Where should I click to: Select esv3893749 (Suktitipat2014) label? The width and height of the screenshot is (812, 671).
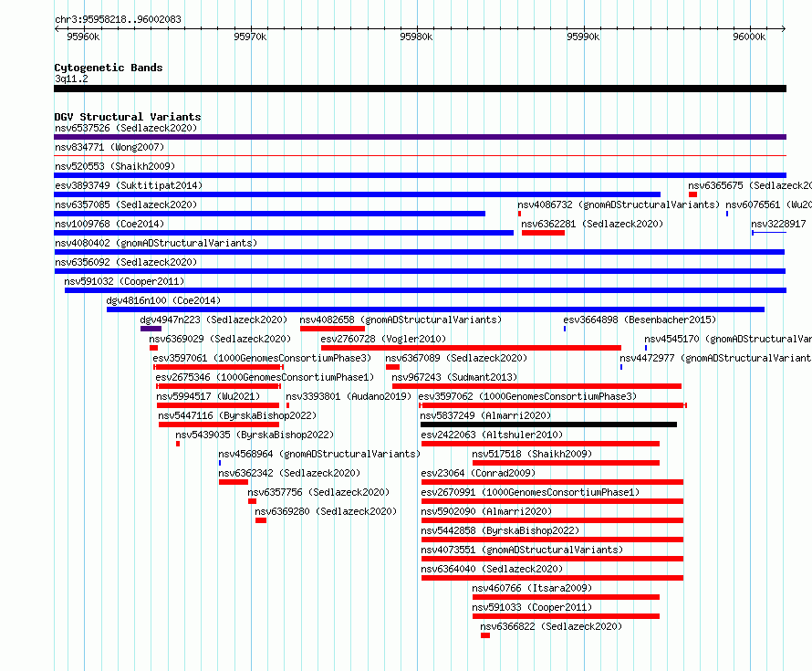coord(129,185)
